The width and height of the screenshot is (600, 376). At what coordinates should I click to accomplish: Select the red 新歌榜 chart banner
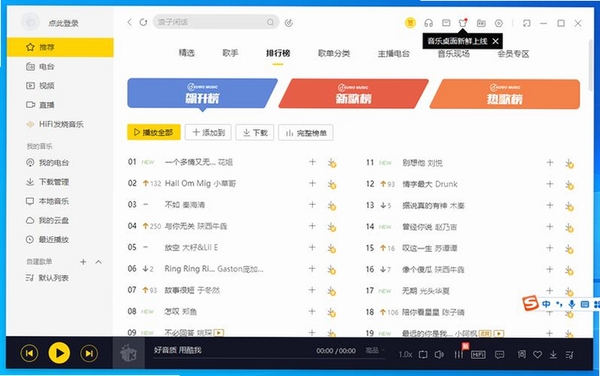click(354, 94)
